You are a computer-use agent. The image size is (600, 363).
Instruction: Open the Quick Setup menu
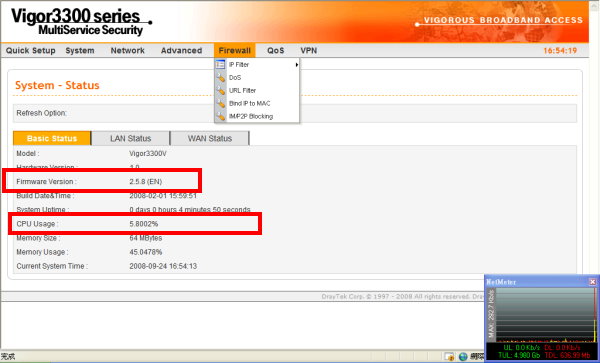31,50
